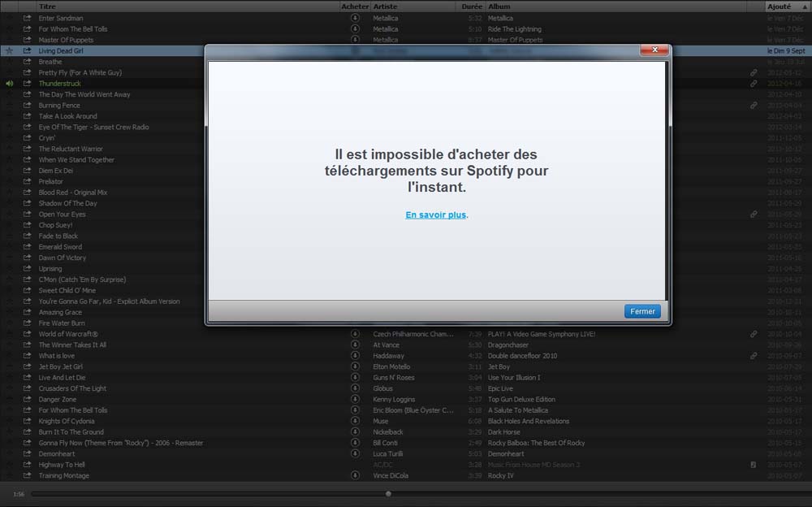The width and height of the screenshot is (812, 507).
Task: Click the buy icon for Knights Of Cydonia
Action: pos(356,421)
